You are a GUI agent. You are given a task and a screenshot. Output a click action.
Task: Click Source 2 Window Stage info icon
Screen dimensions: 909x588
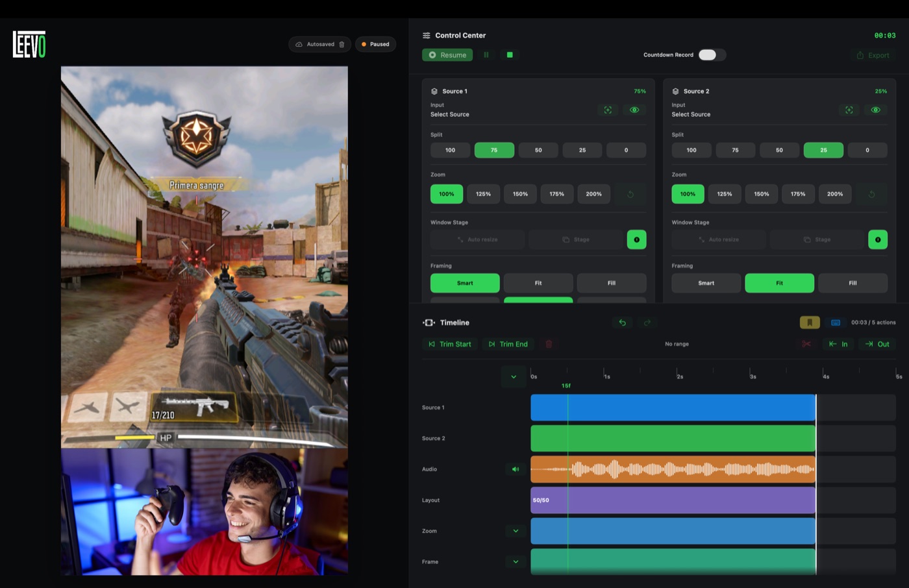[x=878, y=239]
